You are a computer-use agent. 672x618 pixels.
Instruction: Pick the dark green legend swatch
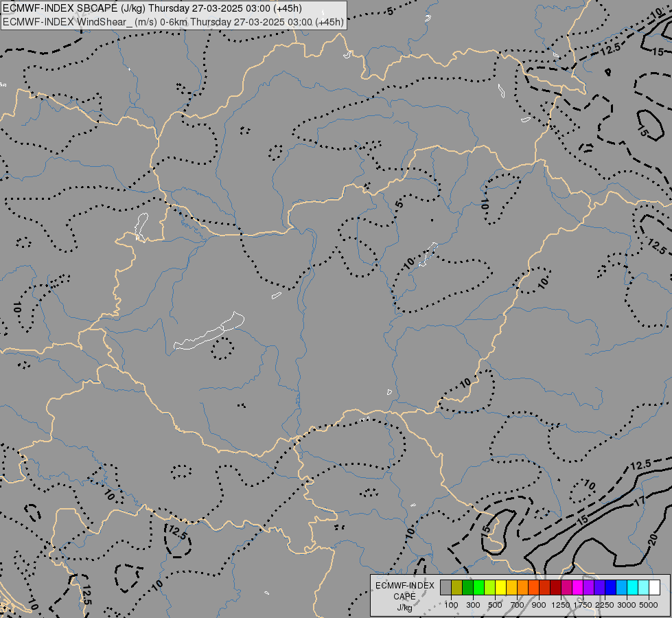pyautogui.click(x=467, y=588)
